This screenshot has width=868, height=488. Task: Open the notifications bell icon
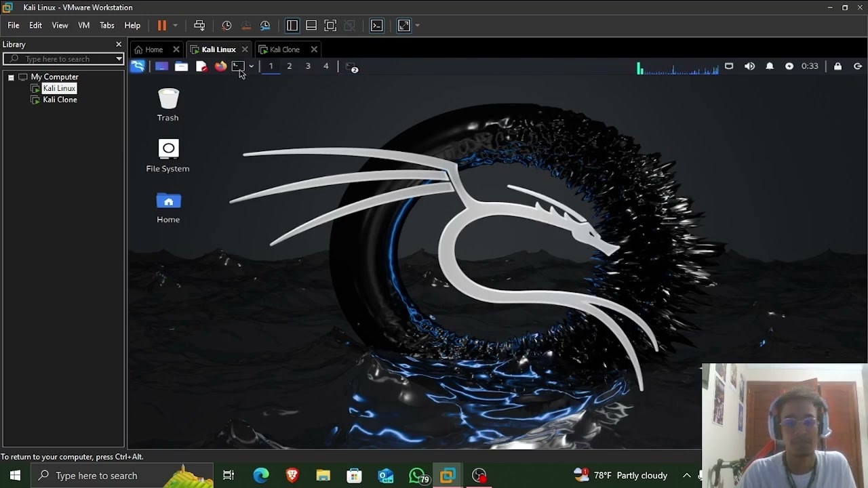click(770, 66)
